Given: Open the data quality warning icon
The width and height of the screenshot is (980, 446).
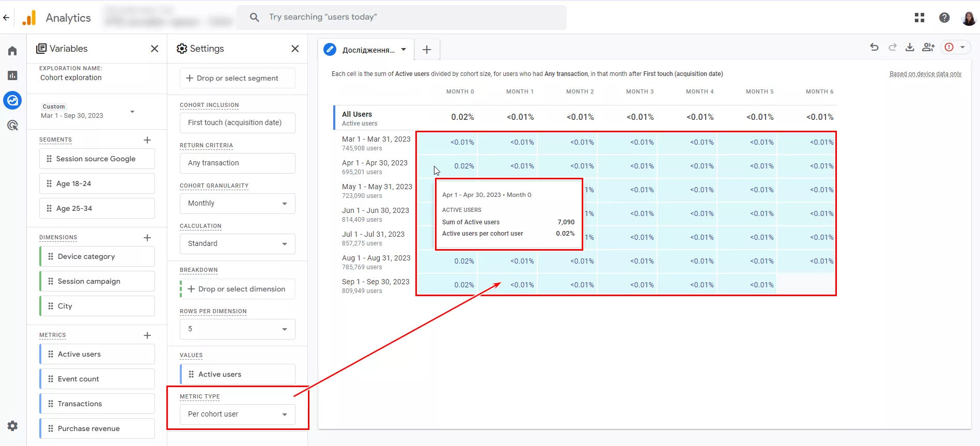Looking at the screenshot, I should click(x=949, y=47).
